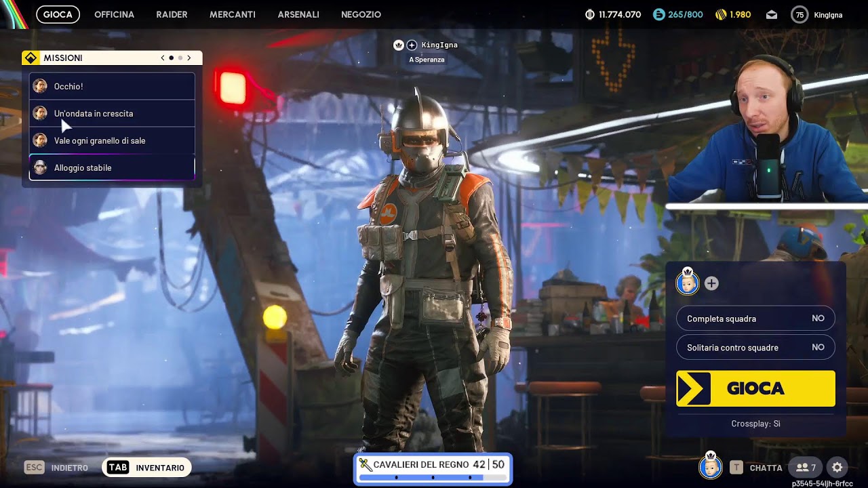Add a squad member with plus button

click(x=711, y=283)
